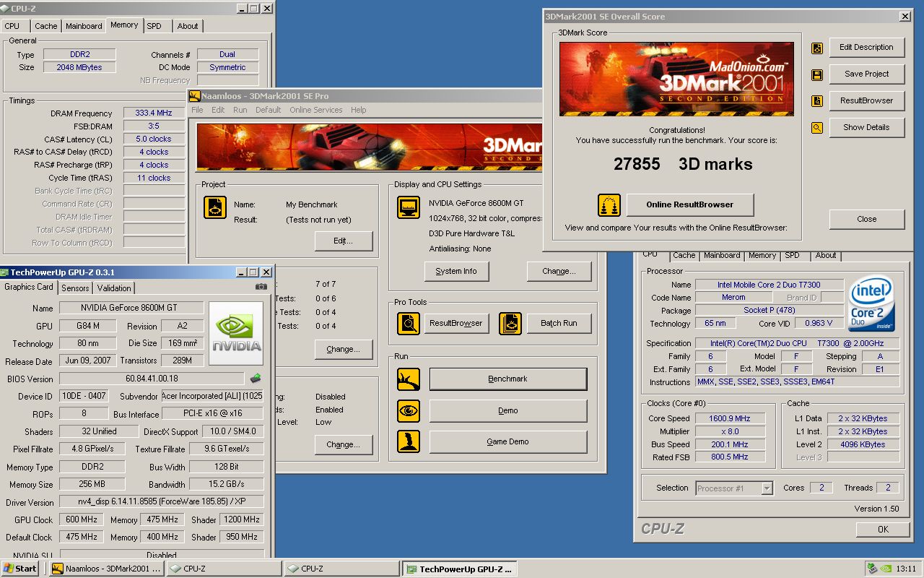The image size is (924, 578).
Task: Click the Demo button
Action: tap(508, 410)
